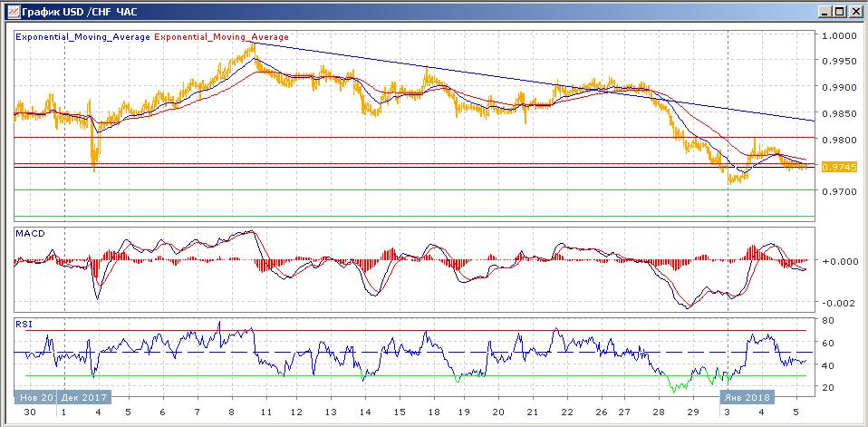
Task: Click the chart icon in the title bar
Action: 11,11
